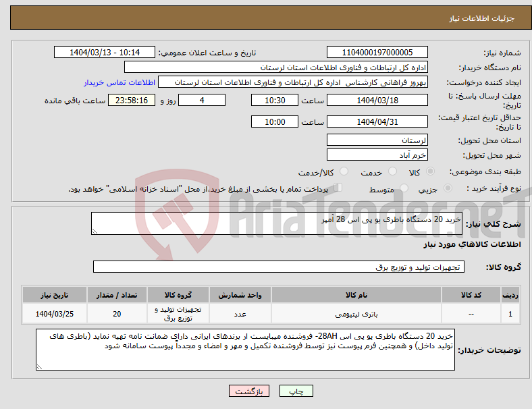
Task: Click the quantity cell showing 20
Action: click(117, 314)
